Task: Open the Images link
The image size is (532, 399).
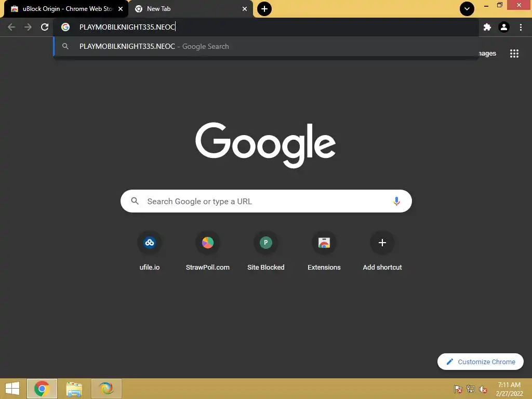Action: click(x=487, y=54)
